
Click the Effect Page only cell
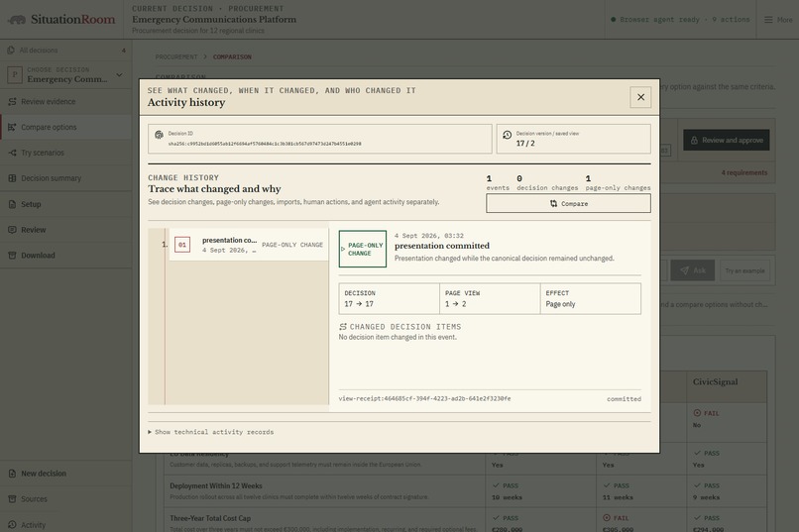coord(591,299)
